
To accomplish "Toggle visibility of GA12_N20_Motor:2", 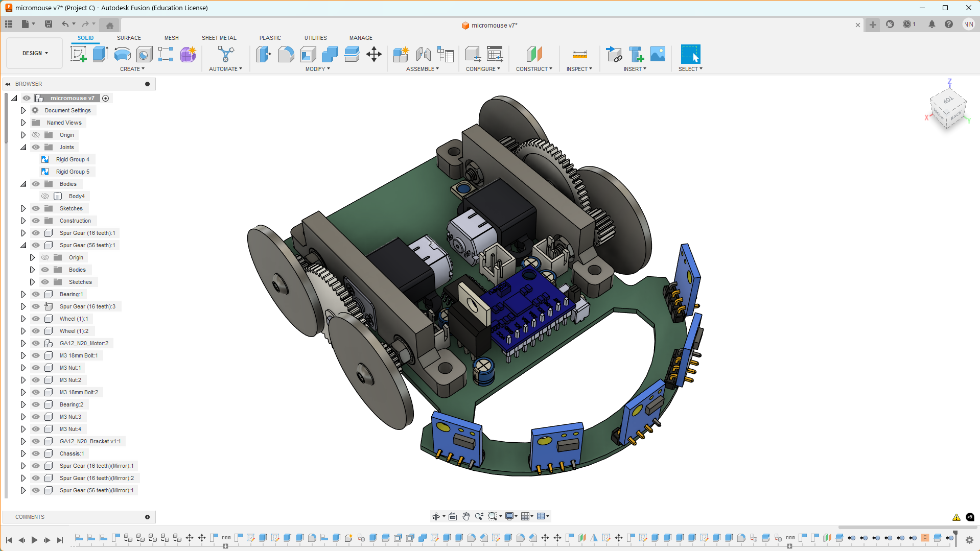I will point(36,343).
